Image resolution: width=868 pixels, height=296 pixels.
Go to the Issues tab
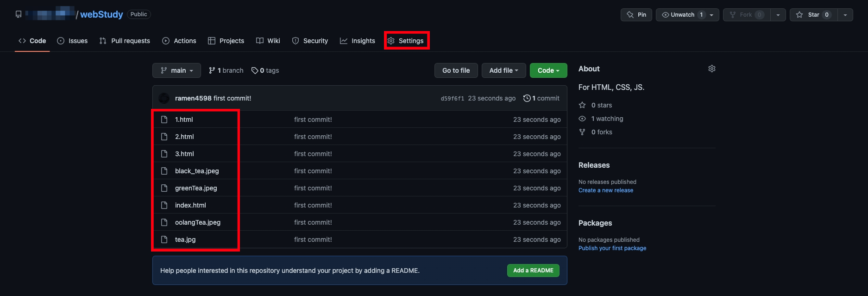coord(72,41)
